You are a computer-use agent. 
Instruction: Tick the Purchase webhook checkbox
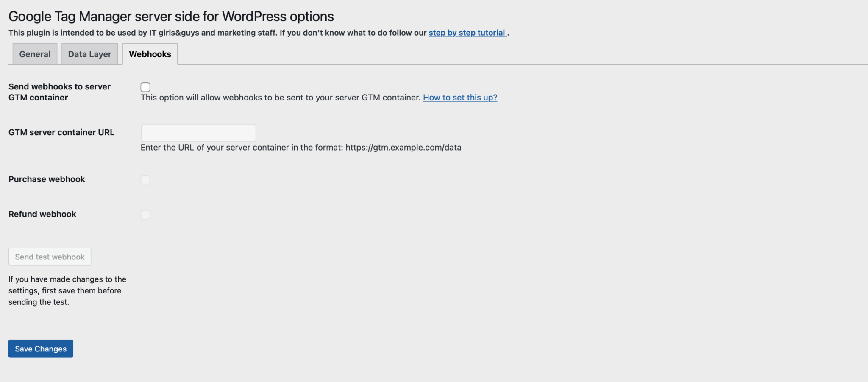pyautogui.click(x=145, y=180)
